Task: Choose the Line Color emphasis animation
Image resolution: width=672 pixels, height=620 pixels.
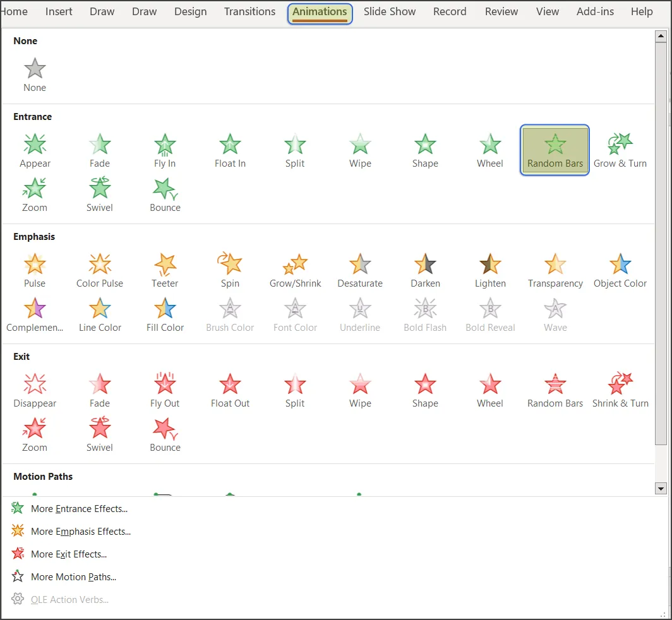Action: pos(100,315)
